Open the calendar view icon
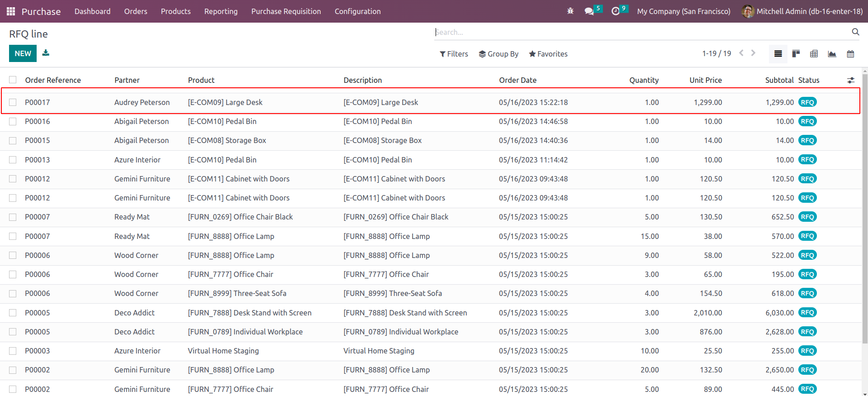The height and width of the screenshot is (396, 868). tap(850, 54)
